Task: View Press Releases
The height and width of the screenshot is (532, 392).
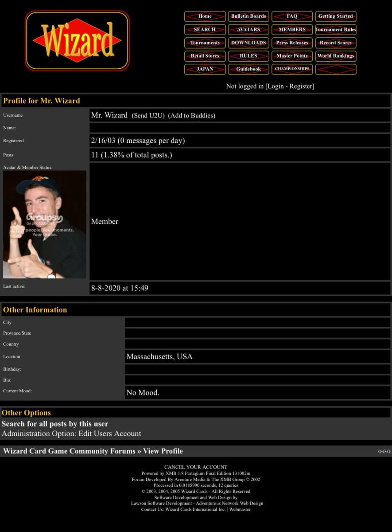Action: [292, 43]
